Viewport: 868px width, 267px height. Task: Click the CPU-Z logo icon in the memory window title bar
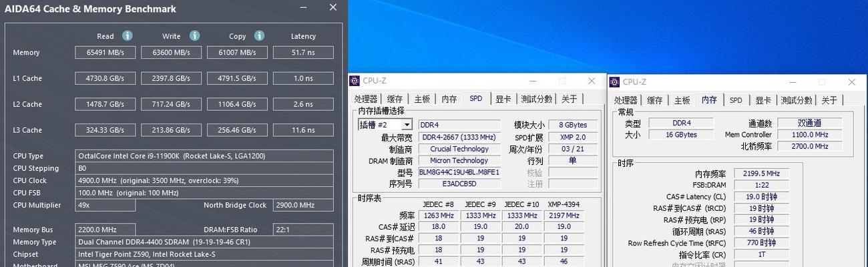point(616,82)
